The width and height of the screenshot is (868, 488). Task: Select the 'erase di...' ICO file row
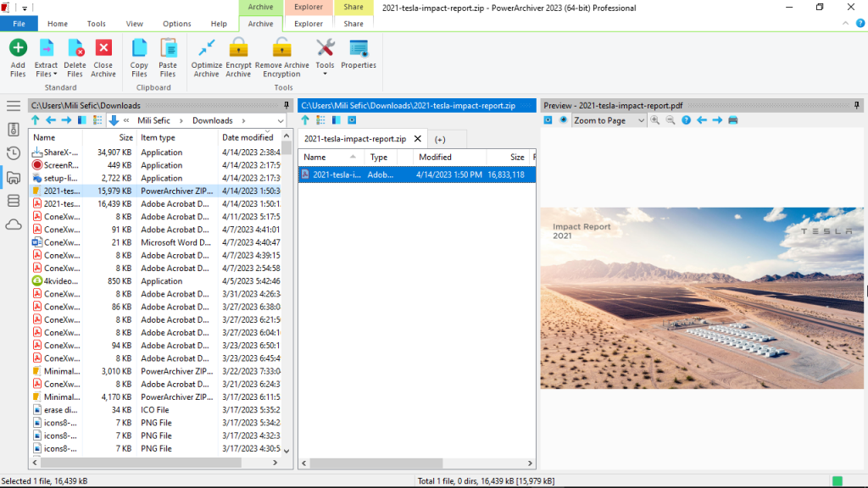point(157,410)
